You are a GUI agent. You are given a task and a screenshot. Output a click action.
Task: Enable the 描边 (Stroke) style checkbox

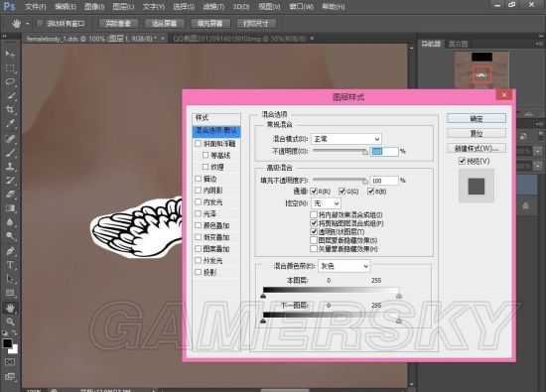click(x=199, y=179)
